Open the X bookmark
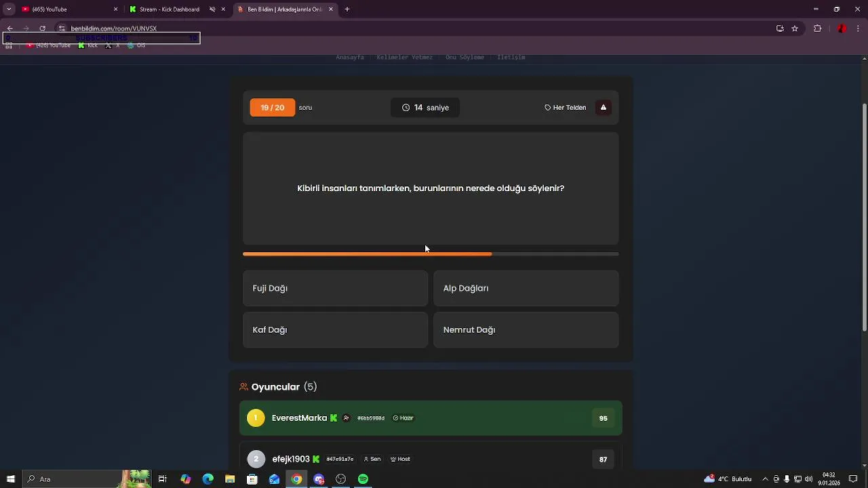 113,45
